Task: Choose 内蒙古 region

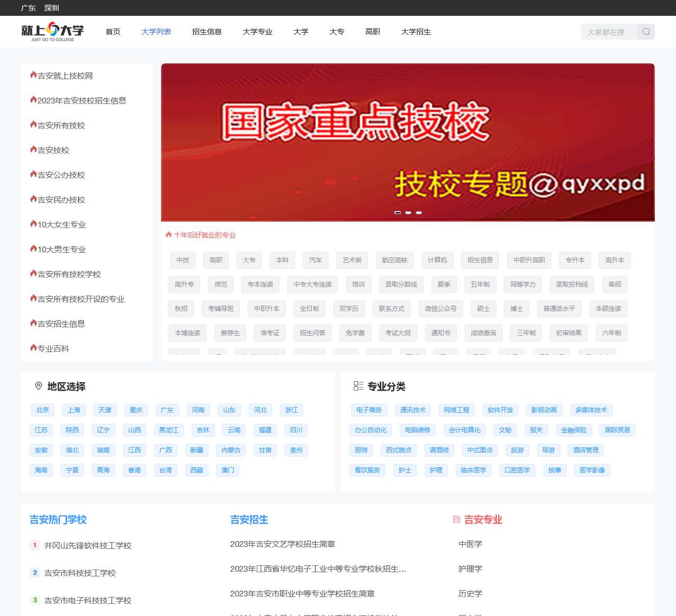Action: coord(231,450)
